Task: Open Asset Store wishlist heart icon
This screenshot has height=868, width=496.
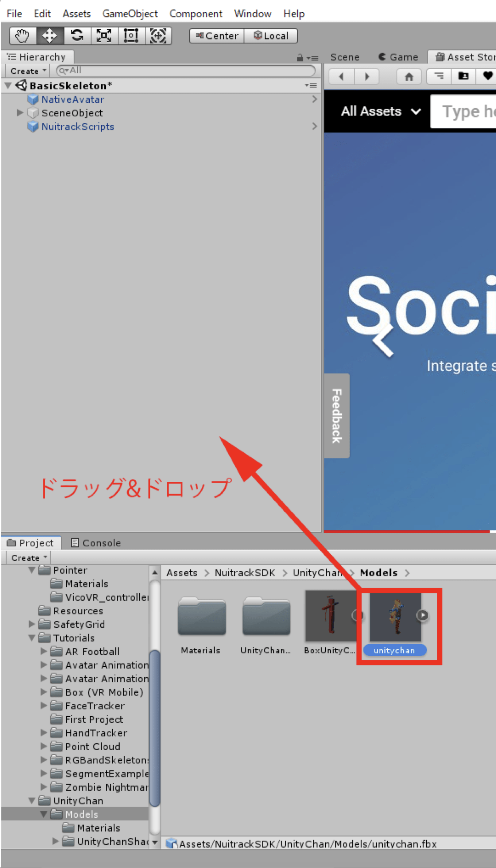Action: [x=487, y=76]
